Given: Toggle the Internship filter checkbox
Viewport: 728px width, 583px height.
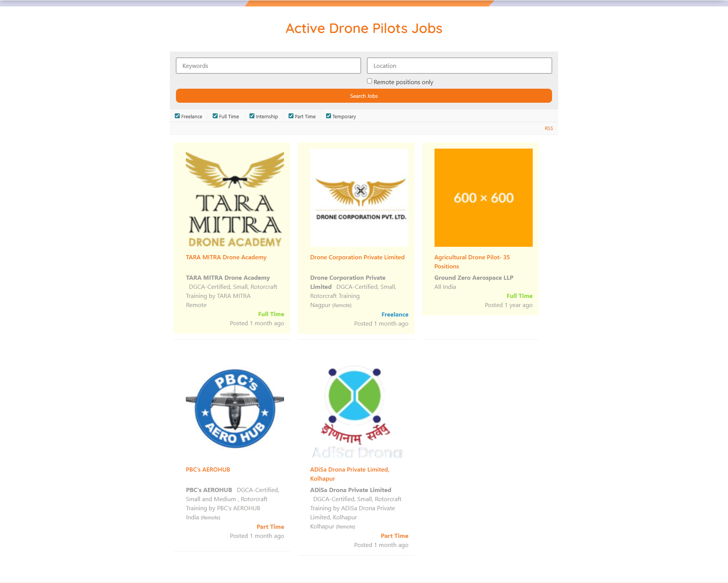Looking at the screenshot, I should (252, 116).
